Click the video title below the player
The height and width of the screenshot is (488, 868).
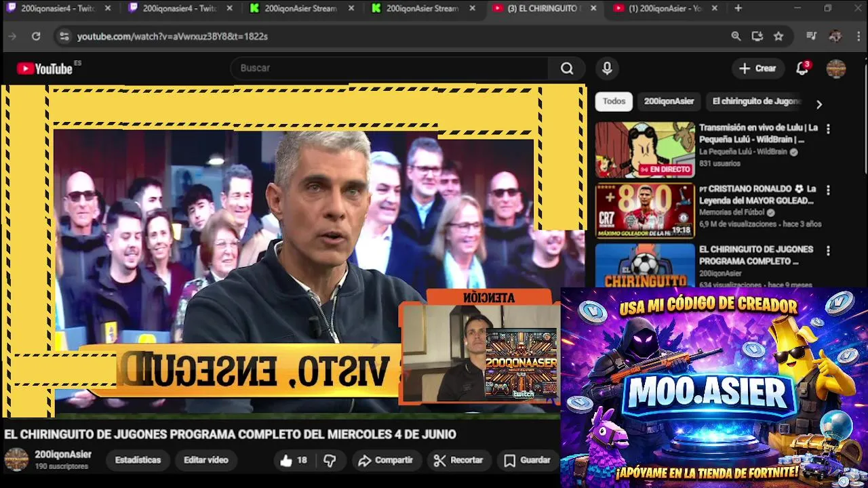230,434
